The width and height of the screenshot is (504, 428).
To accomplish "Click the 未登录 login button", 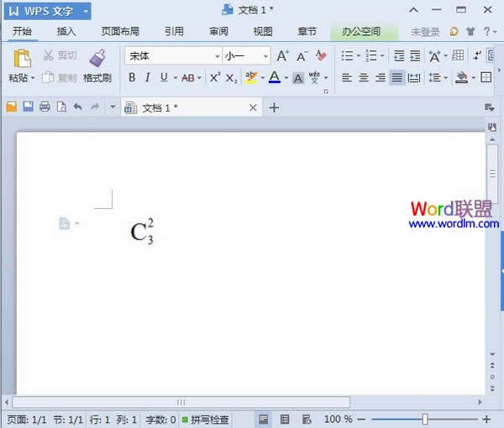I will click(425, 32).
